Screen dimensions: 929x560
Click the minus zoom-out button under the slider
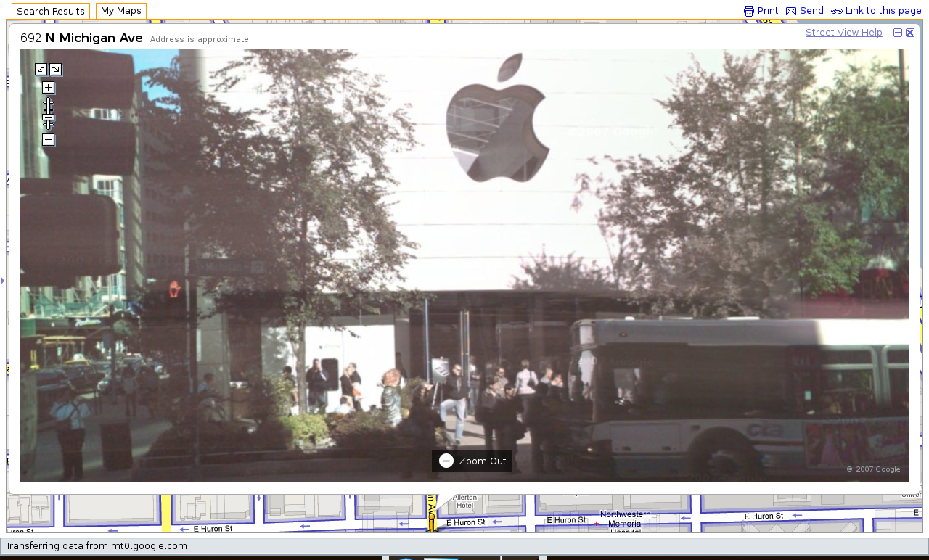point(48,140)
